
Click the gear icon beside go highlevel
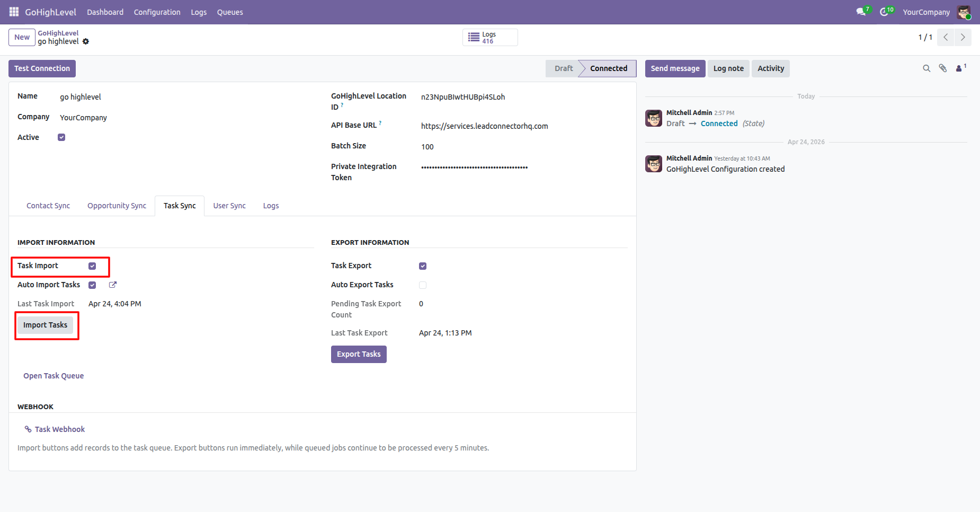click(86, 41)
